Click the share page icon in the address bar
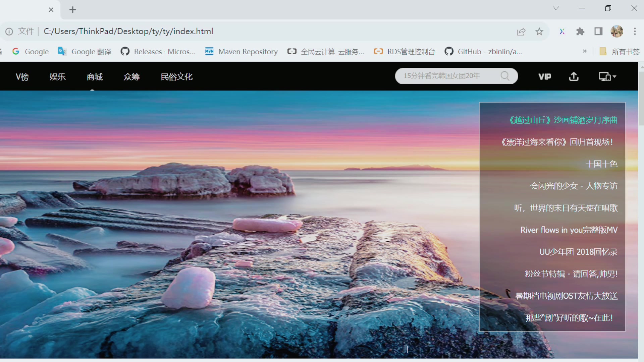The height and width of the screenshot is (362, 644). [x=521, y=32]
